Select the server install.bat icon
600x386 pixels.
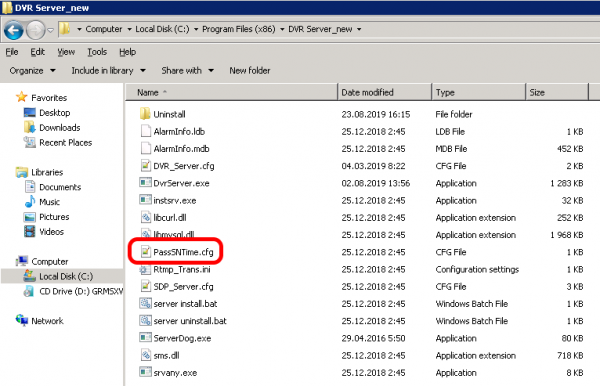click(145, 303)
